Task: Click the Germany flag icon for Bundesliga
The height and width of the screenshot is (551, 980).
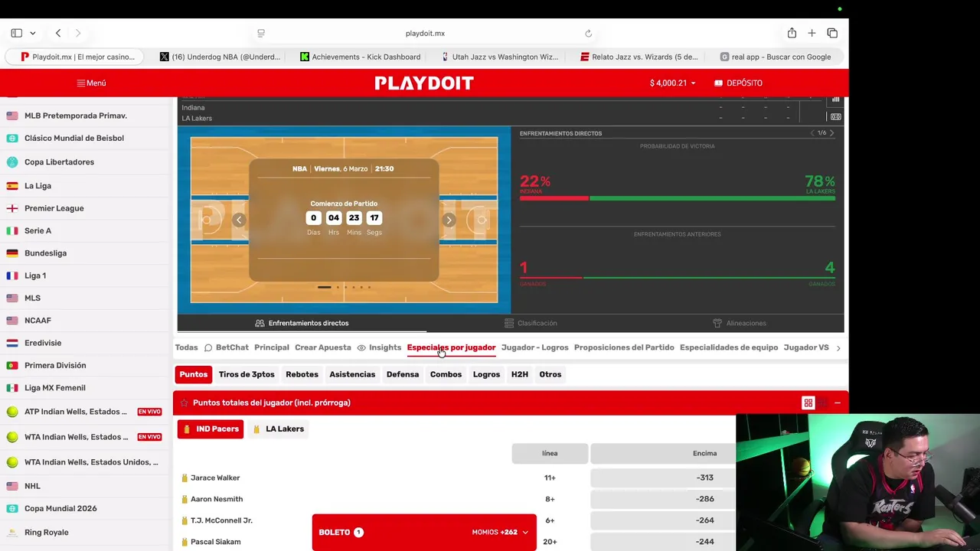Action: click(x=12, y=253)
